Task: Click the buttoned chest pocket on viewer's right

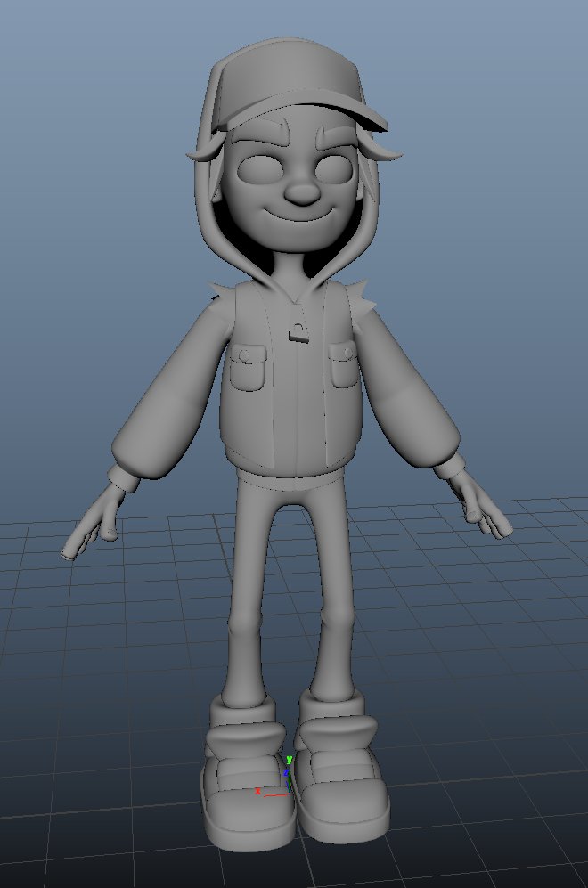Action: (342, 365)
